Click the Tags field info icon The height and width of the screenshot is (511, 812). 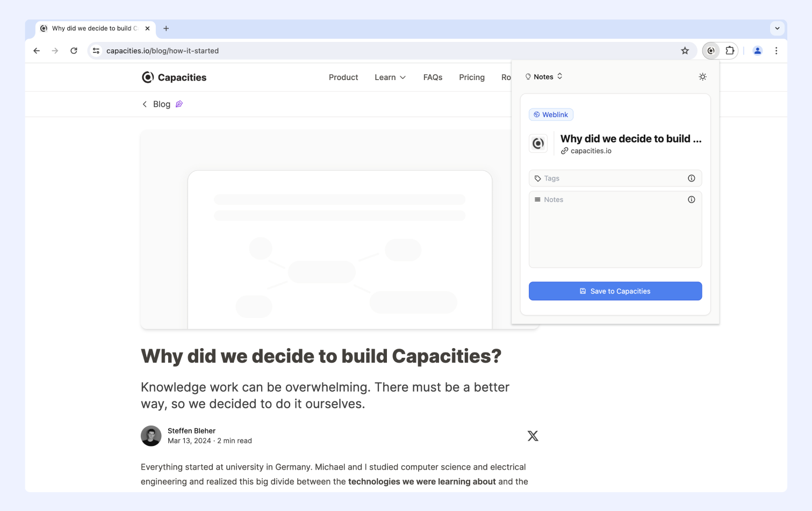(691, 178)
